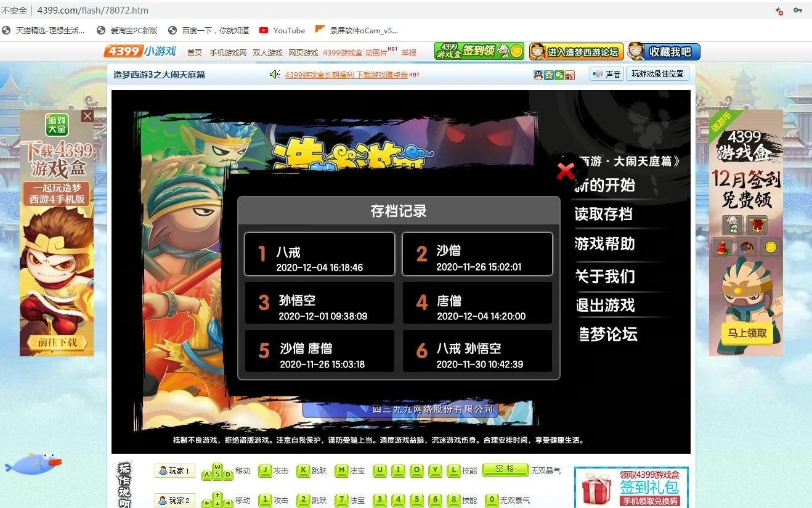Click the player 2 key 0 icon
Image resolution: width=812 pixels, height=508 pixels.
click(492, 500)
